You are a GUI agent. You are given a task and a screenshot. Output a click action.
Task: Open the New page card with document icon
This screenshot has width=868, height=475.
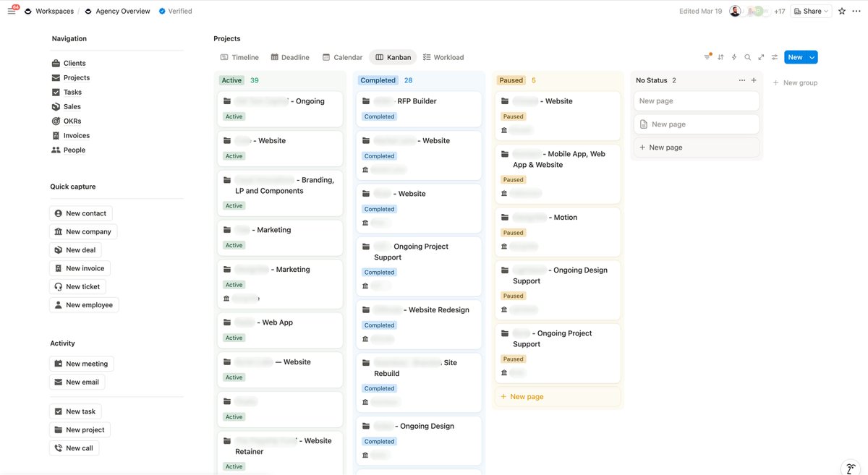click(x=697, y=124)
